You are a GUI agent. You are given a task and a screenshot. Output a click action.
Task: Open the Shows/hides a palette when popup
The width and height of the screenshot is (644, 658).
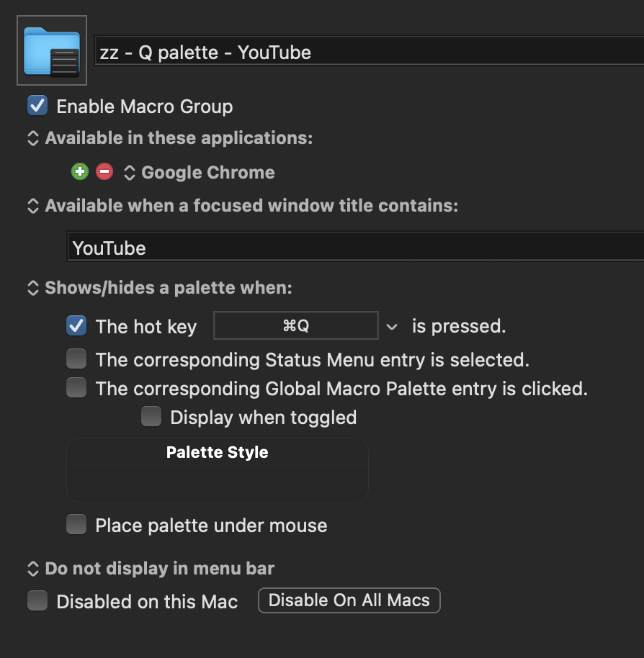33,289
